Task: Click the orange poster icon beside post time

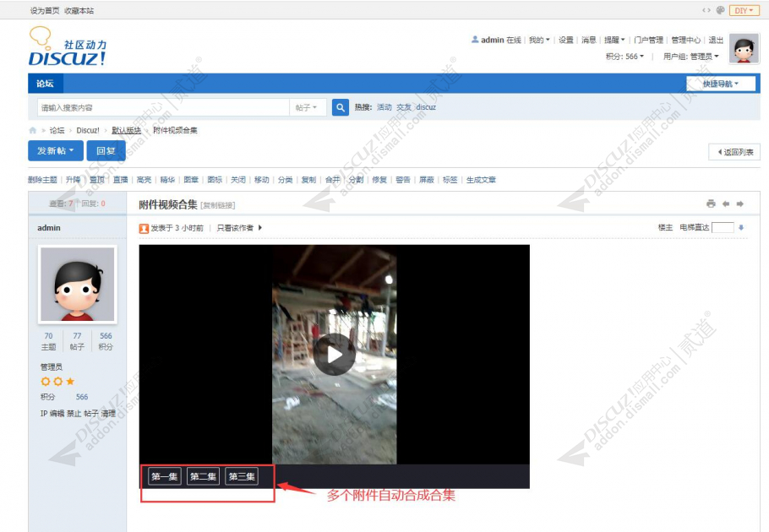Action: pos(144,228)
